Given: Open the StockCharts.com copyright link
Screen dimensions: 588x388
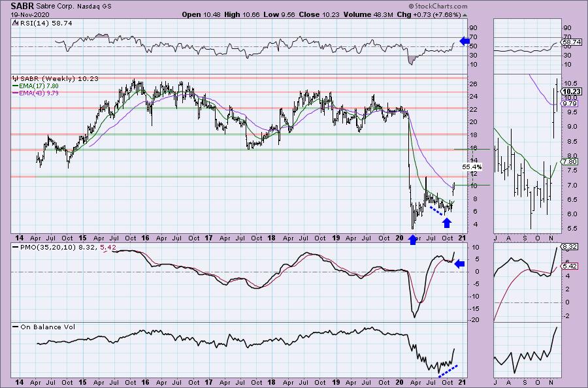Looking at the screenshot, I should tap(438, 6).
